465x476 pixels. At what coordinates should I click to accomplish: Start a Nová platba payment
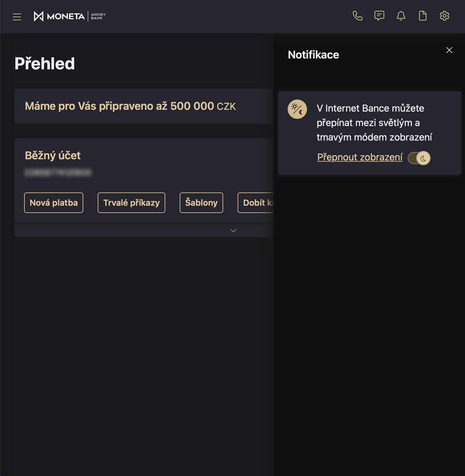pyautogui.click(x=54, y=203)
